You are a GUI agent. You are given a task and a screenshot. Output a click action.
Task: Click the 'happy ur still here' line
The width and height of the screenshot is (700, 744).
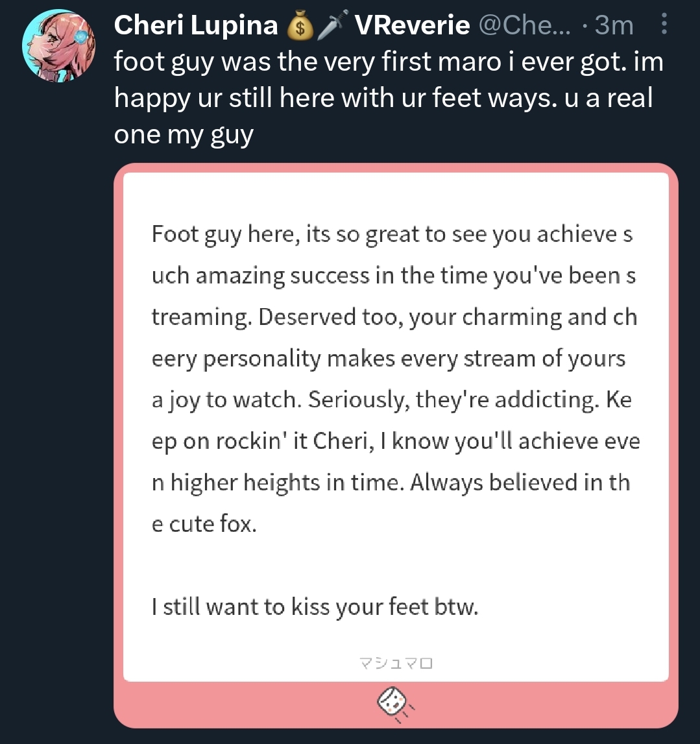click(x=383, y=98)
